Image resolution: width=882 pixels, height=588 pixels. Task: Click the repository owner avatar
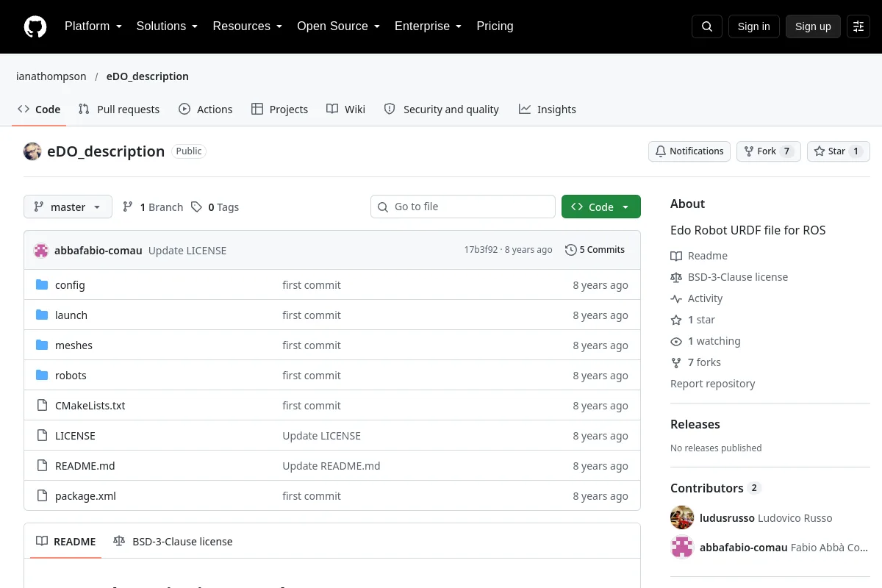pyautogui.click(x=32, y=151)
